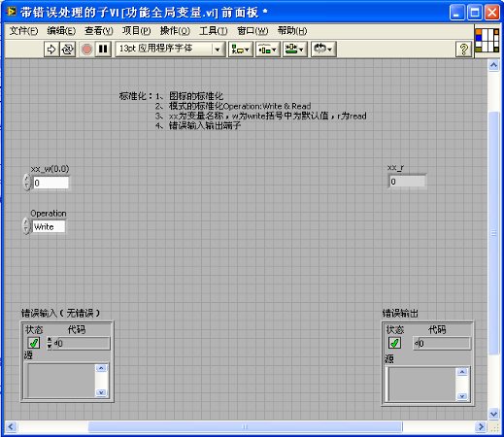Click the LabVIEW title bar VI icon

(12, 12)
